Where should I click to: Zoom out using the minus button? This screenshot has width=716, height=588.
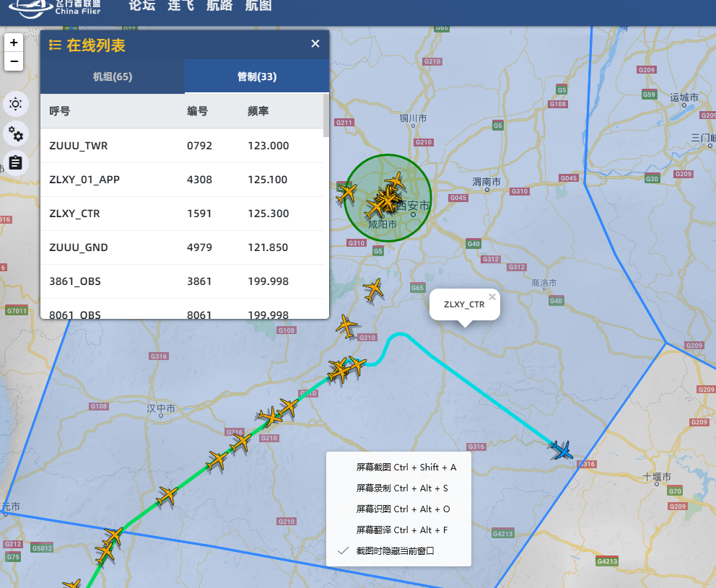(14, 61)
